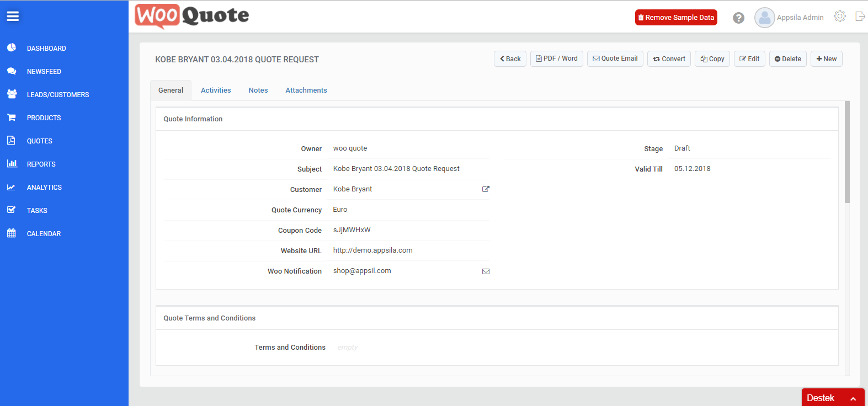Go Back to previous page
The width and height of the screenshot is (868, 406).
tap(510, 59)
